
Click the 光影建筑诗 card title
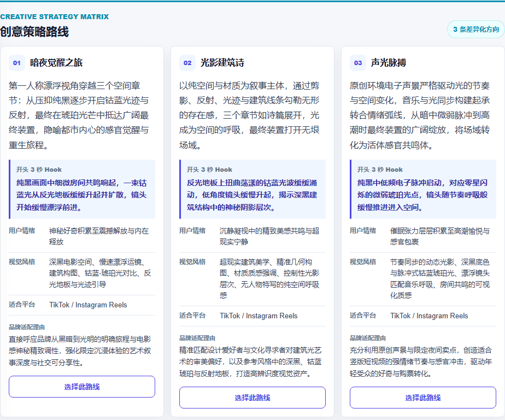(222, 62)
